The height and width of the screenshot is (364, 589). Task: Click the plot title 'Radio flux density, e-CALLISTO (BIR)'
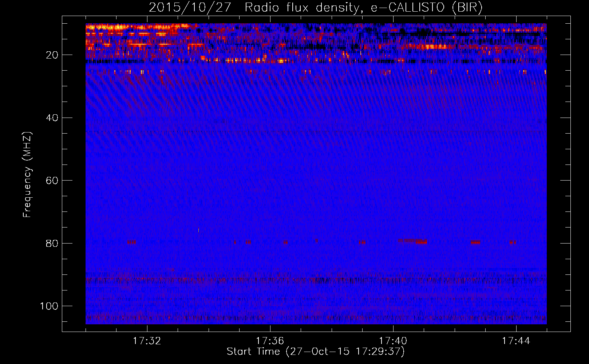click(x=363, y=8)
